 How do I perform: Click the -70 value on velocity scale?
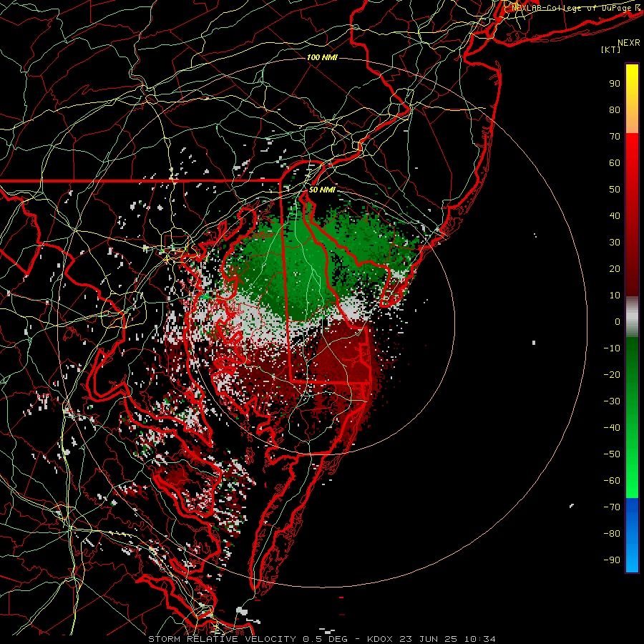pos(612,507)
